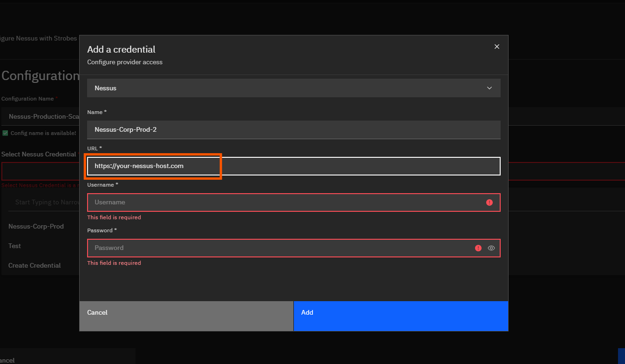Open the Nessus provider dropdown
The image size is (625, 364).
tap(294, 88)
